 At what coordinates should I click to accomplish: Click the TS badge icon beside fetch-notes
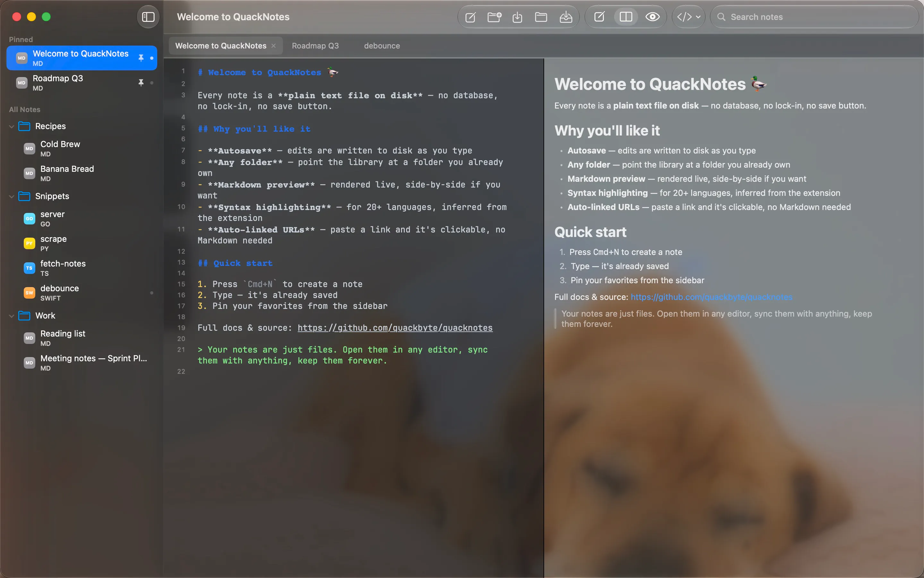click(x=30, y=268)
